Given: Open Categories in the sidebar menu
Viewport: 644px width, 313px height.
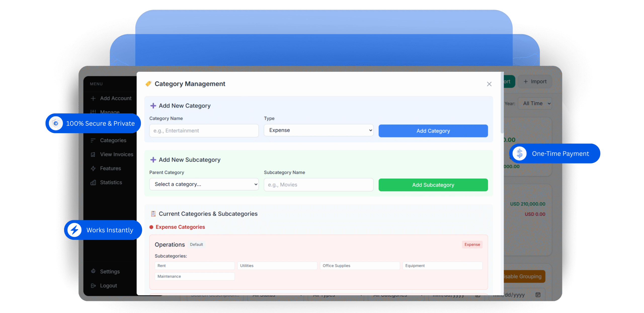Looking at the screenshot, I should (113, 140).
